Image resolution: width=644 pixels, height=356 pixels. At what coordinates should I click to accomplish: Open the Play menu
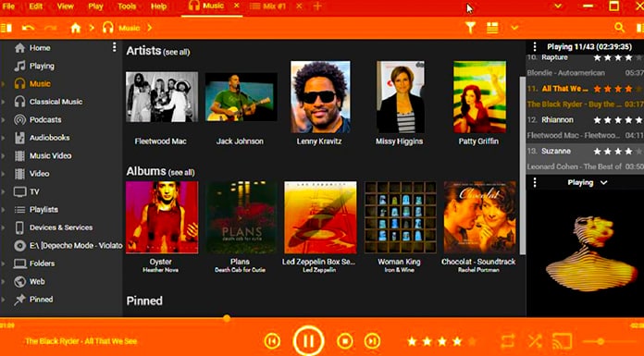[95, 6]
